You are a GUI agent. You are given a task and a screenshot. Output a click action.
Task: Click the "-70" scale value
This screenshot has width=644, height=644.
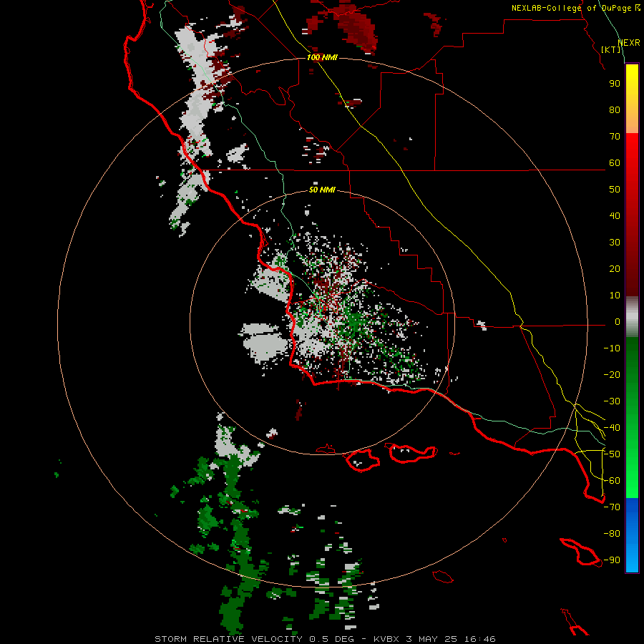pyautogui.click(x=612, y=507)
